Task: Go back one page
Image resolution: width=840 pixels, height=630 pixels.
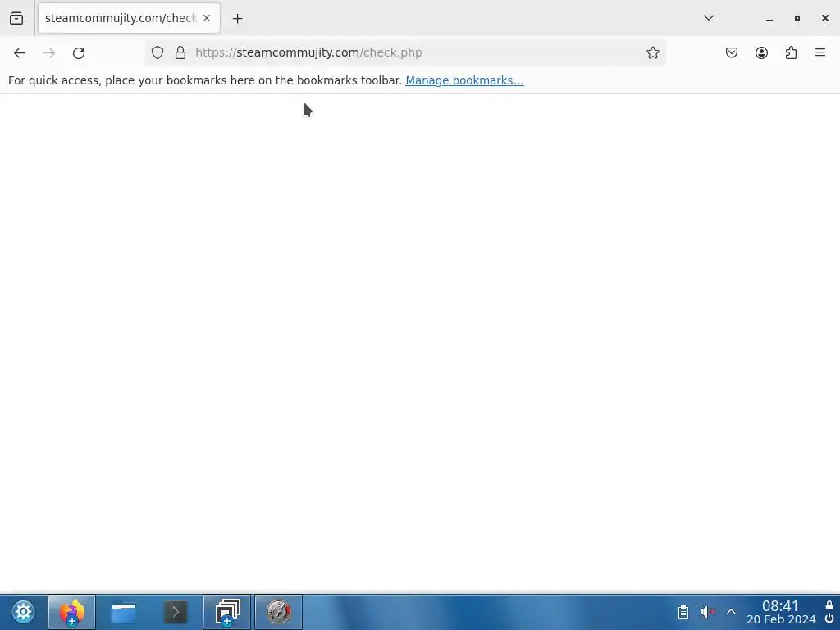Action: 20,52
